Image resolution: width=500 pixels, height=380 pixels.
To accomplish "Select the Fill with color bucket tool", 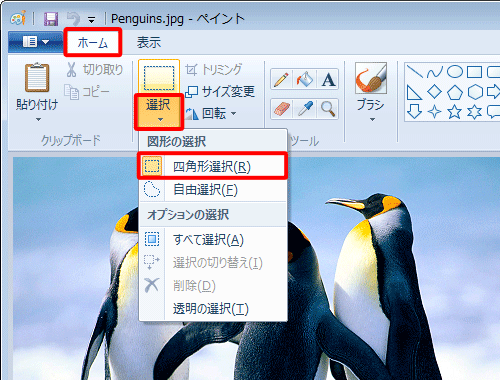I will pyautogui.click(x=305, y=79).
